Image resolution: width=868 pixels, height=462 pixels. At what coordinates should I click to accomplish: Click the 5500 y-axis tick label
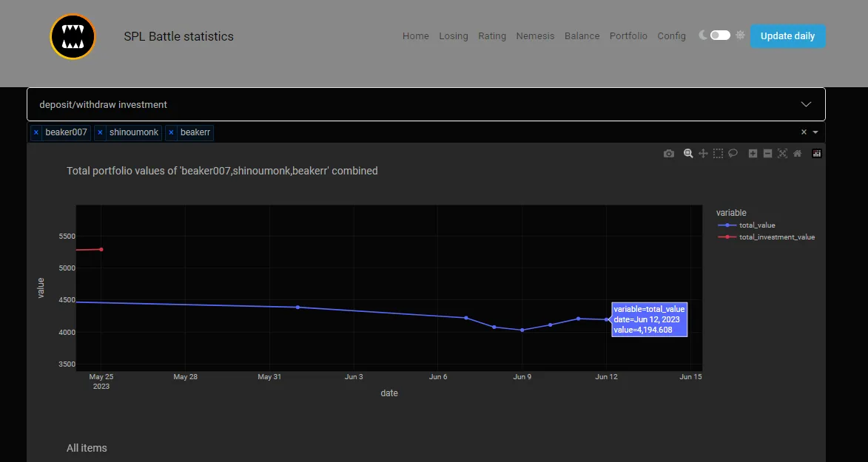pyautogui.click(x=67, y=237)
